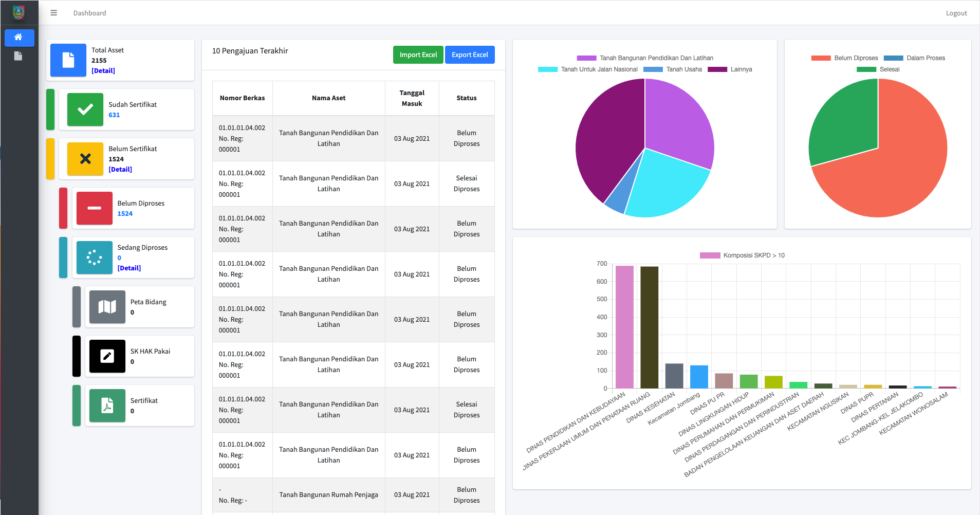Toggle the Komposisi SKPD legend swatch
Viewport: 980px width, 515px height.
pos(710,255)
